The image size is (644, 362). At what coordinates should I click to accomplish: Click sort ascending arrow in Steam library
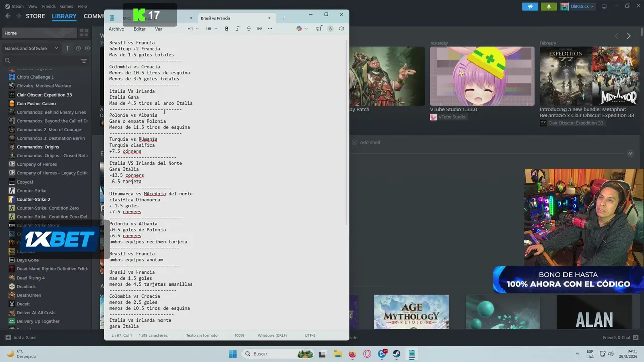[67, 48]
